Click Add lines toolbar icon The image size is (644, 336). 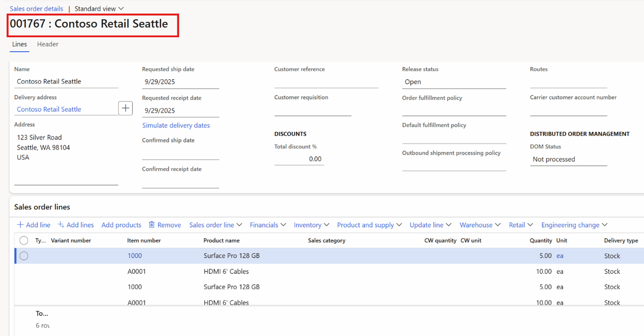point(61,225)
